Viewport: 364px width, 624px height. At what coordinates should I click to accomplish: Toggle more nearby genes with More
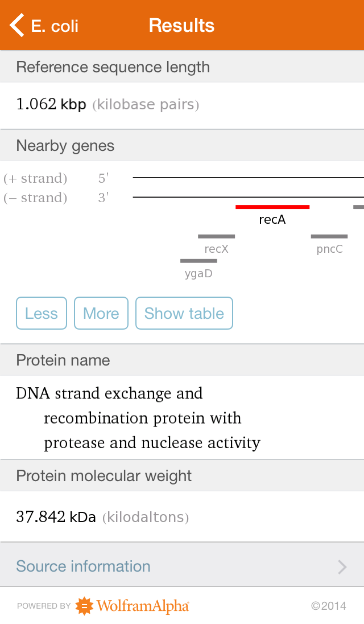(101, 313)
